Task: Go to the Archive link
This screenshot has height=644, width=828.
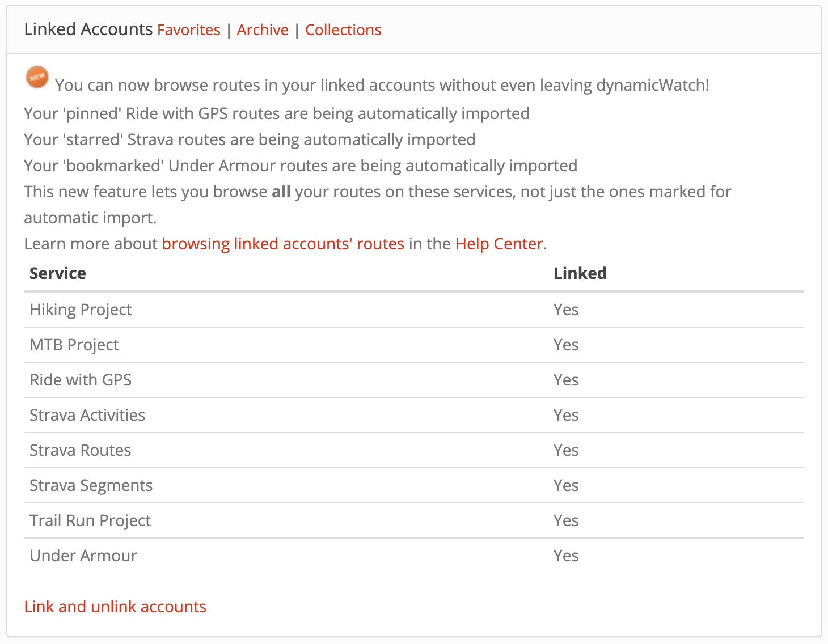Action: pyautogui.click(x=263, y=30)
